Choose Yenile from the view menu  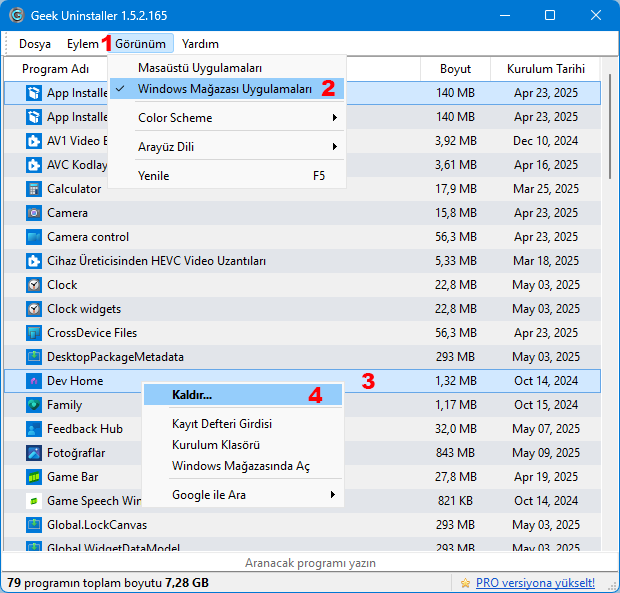[x=227, y=176]
